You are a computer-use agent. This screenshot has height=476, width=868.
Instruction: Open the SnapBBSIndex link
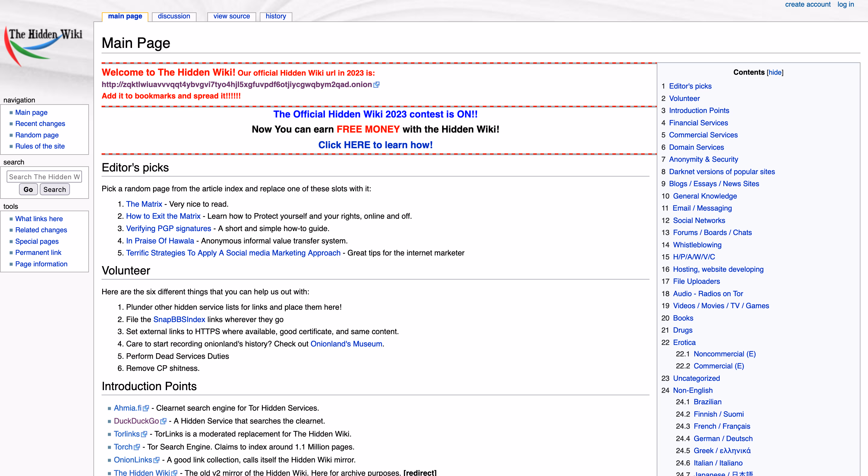click(179, 320)
